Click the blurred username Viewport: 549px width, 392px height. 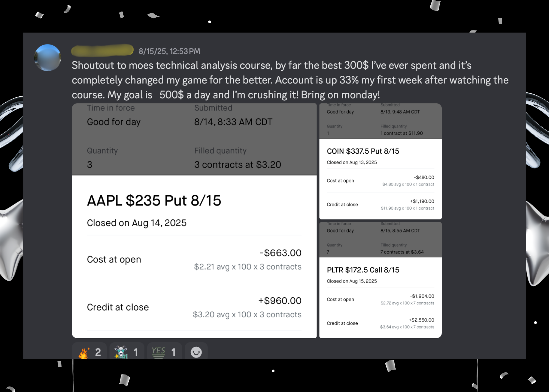tap(102, 51)
